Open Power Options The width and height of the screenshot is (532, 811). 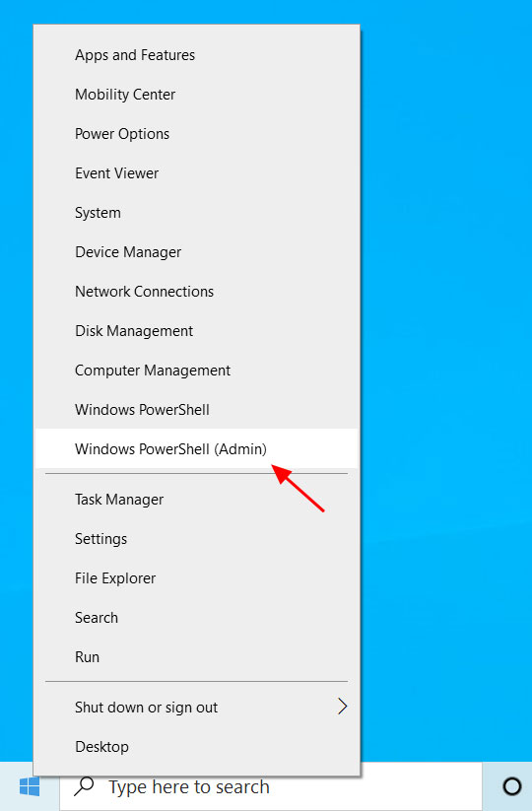coord(196,133)
